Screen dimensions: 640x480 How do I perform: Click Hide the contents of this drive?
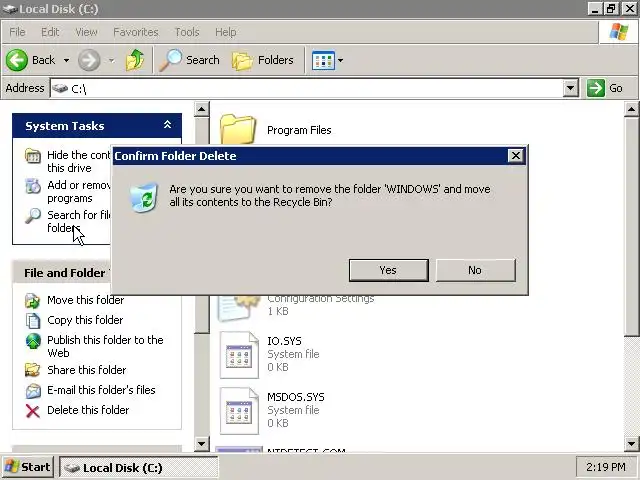(79, 161)
